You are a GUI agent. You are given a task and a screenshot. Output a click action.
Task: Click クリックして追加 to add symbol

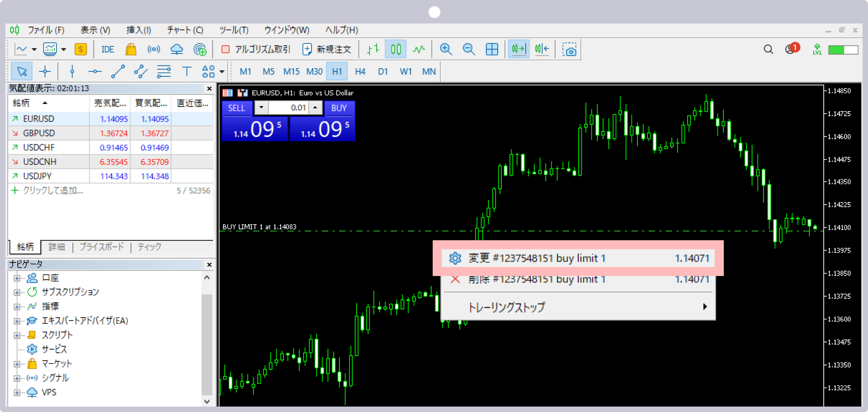click(x=53, y=191)
